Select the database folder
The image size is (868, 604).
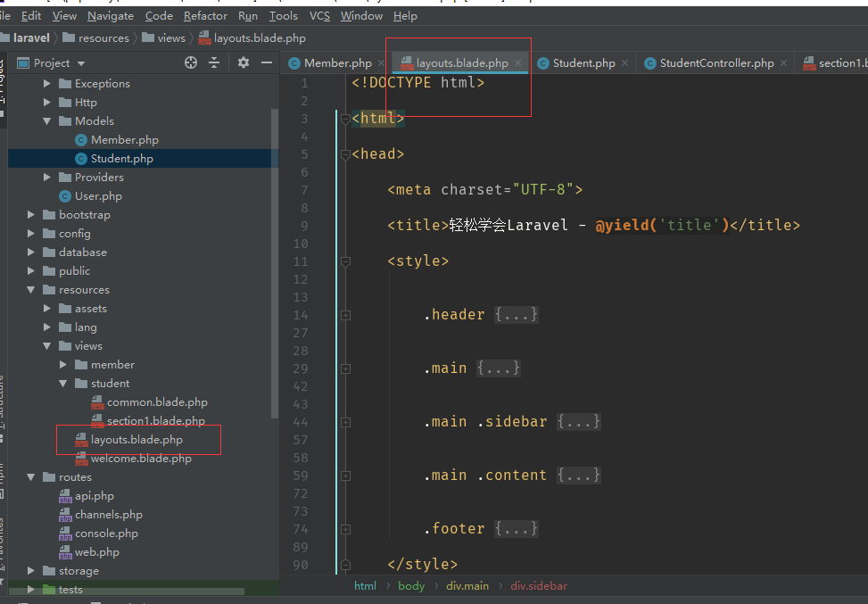coord(83,252)
